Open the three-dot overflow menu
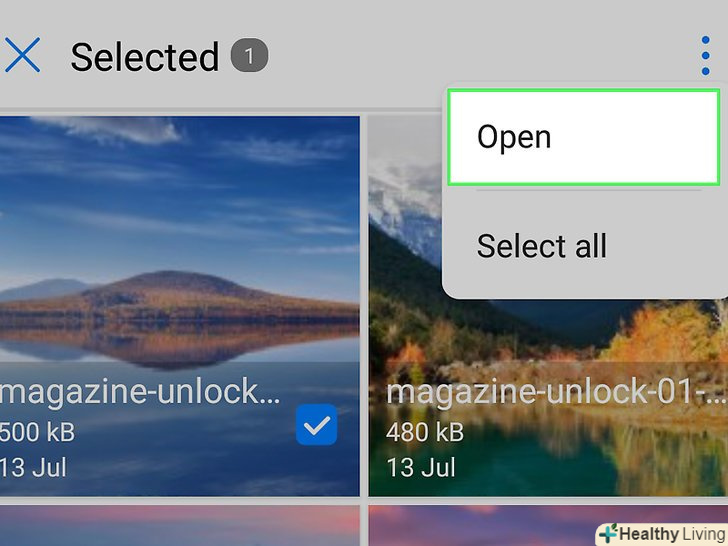The width and height of the screenshot is (728, 546). tap(705, 56)
